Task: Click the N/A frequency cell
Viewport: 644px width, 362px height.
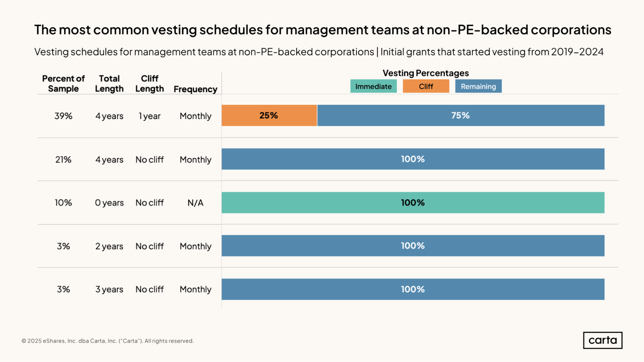Action: pos(195,203)
